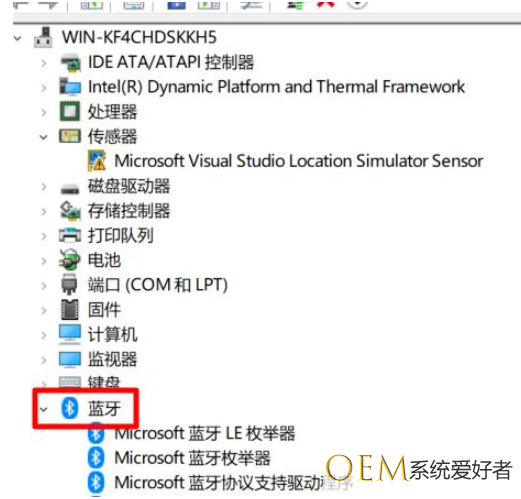Click the 蓝牙 Bluetooth category icon
The height and width of the screenshot is (499, 521).
[70, 408]
